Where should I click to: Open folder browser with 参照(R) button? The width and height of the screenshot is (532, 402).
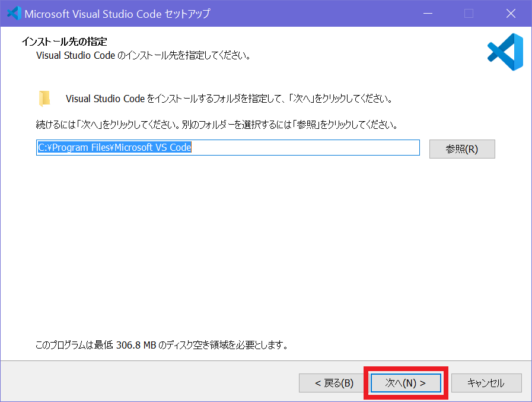(x=461, y=149)
